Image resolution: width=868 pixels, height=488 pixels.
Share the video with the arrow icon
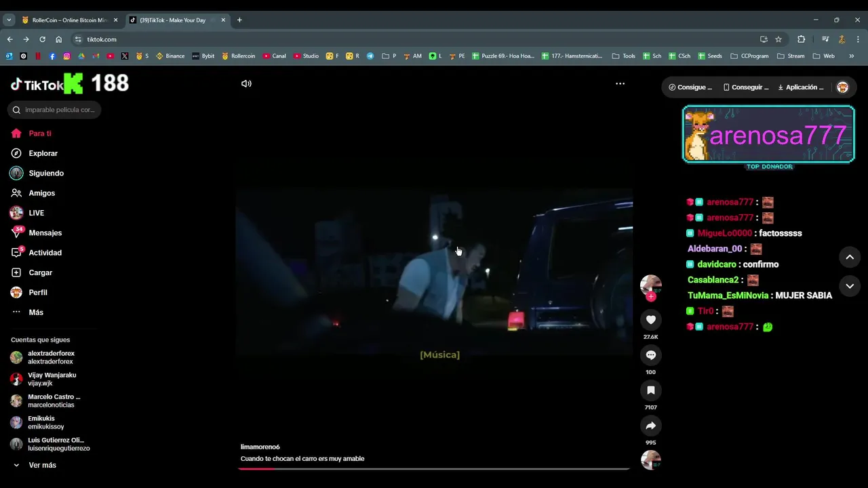pyautogui.click(x=651, y=425)
